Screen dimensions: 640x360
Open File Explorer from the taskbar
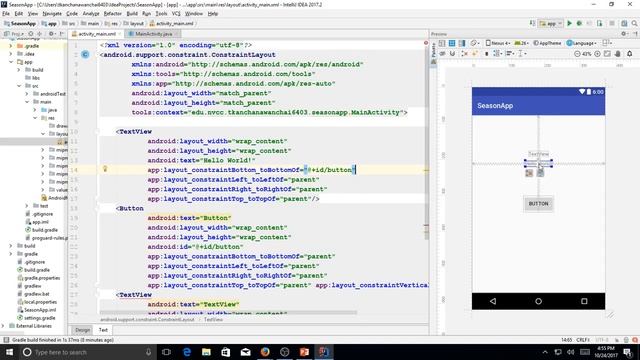[x=206, y=352]
